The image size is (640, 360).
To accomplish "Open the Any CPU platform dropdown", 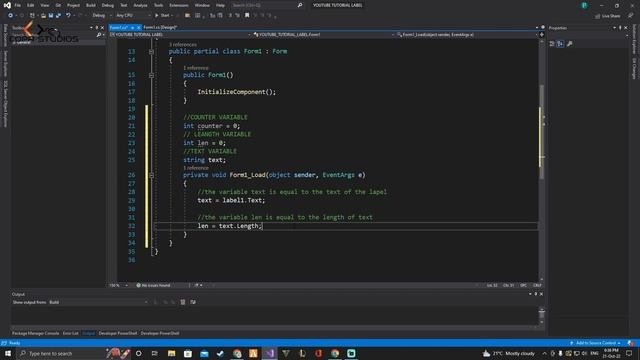I will point(133,16).
